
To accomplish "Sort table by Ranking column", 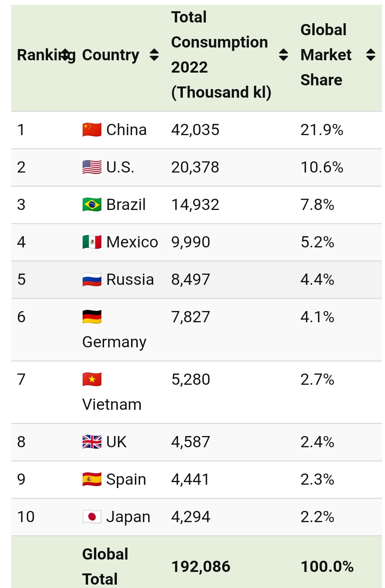I will pyautogui.click(x=65, y=55).
